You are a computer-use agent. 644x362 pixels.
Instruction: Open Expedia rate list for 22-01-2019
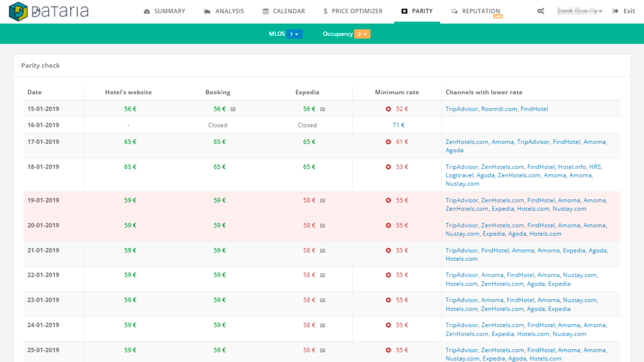[x=322, y=275]
